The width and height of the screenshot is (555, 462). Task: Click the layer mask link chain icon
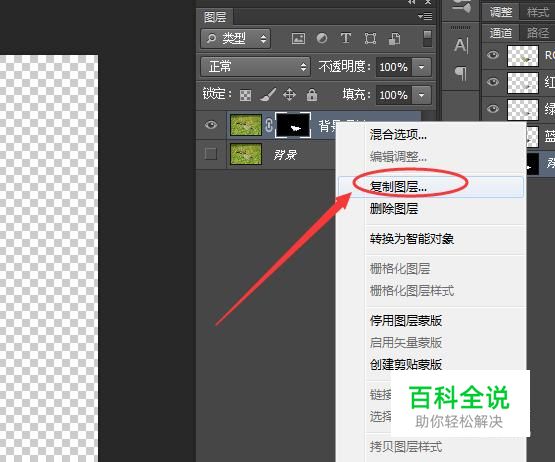pos(269,125)
